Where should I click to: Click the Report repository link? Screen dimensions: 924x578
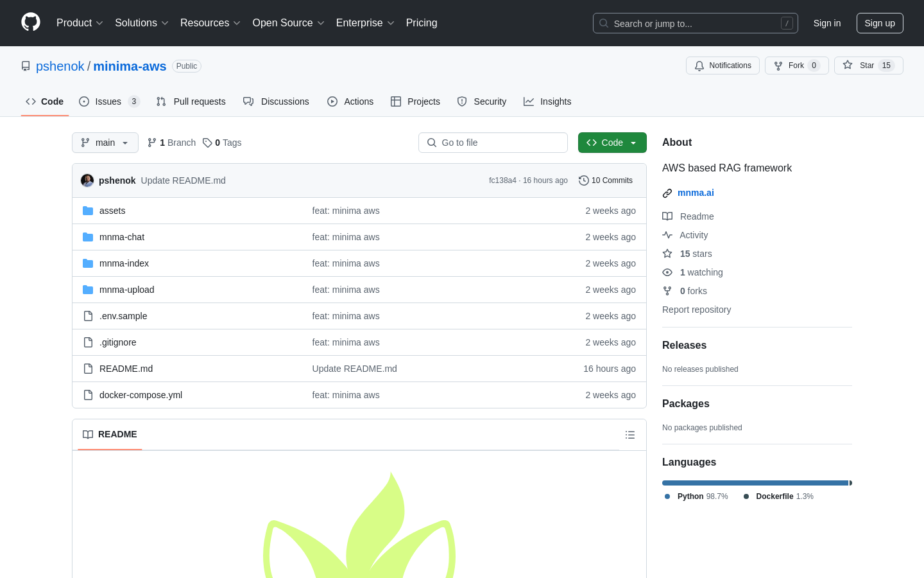tap(697, 310)
